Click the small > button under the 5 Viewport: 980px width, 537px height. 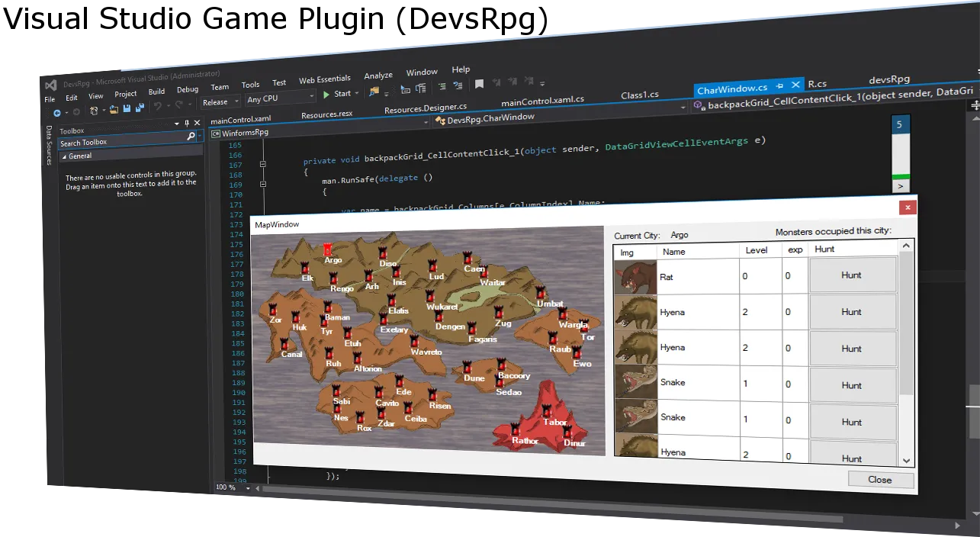tap(901, 186)
